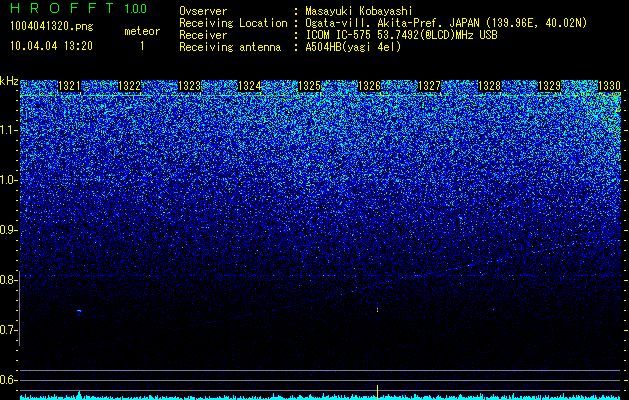This screenshot has width=629, height=400.
Task: Click the Ogata-vill. Akita-Pref. location text
Action: pos(446,23)
